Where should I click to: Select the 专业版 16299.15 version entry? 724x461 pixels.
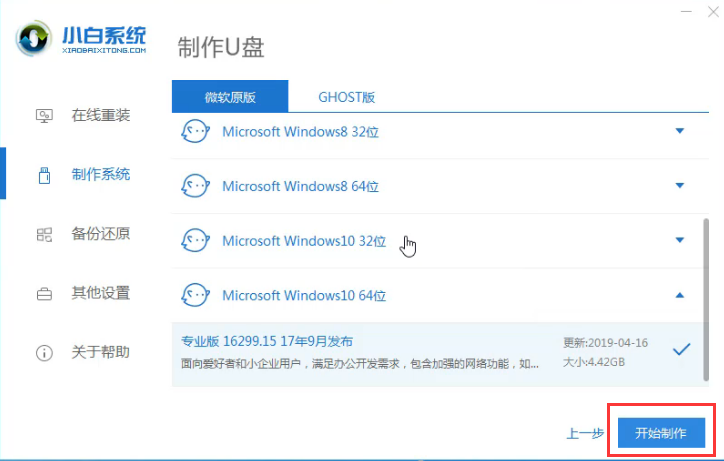(360, 350)
